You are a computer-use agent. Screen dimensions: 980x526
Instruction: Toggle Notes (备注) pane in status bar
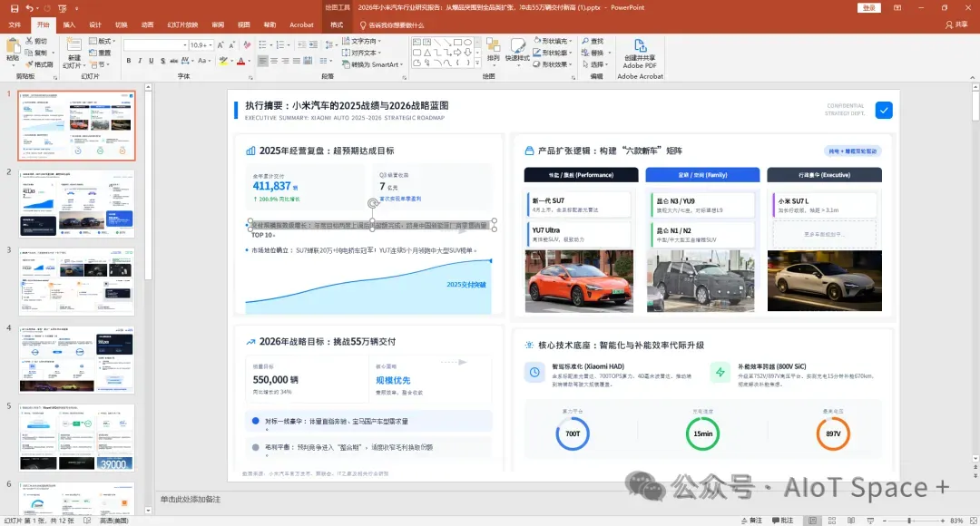tap(752, 521)
